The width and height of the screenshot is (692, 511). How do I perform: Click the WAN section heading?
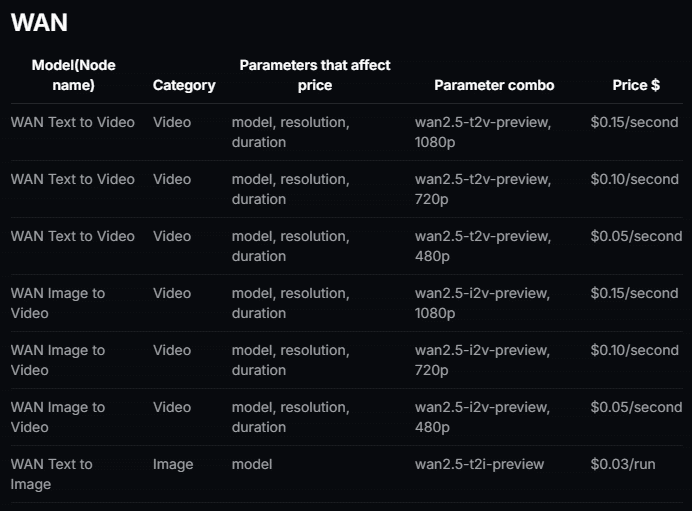pos(39,23)
